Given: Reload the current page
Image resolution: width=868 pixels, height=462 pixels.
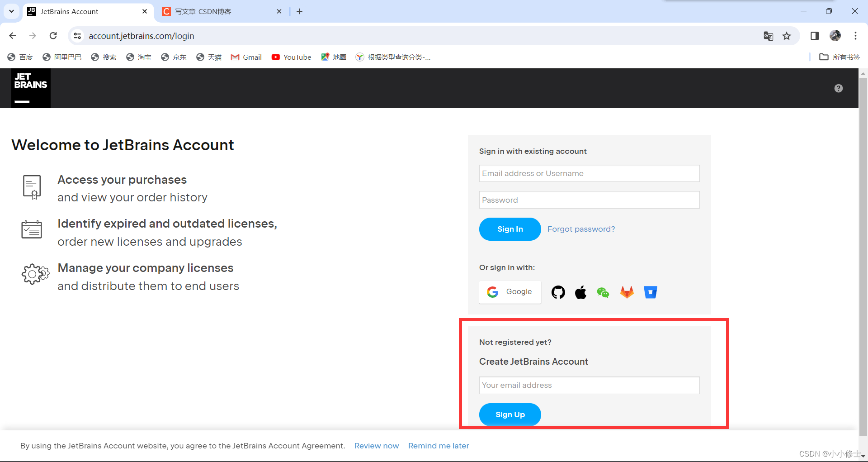Looking at the screenshot, I should click(x=53, y=36).
